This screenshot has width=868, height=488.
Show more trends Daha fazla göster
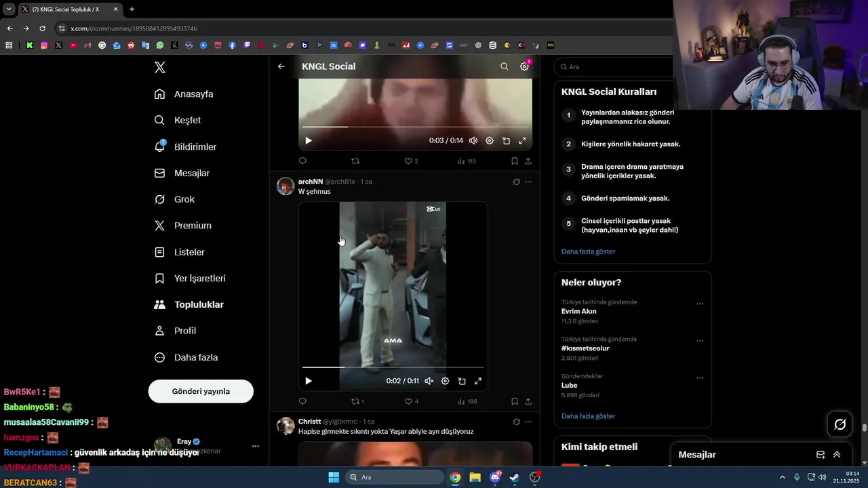pyautogui.click(x=588, y=416)
